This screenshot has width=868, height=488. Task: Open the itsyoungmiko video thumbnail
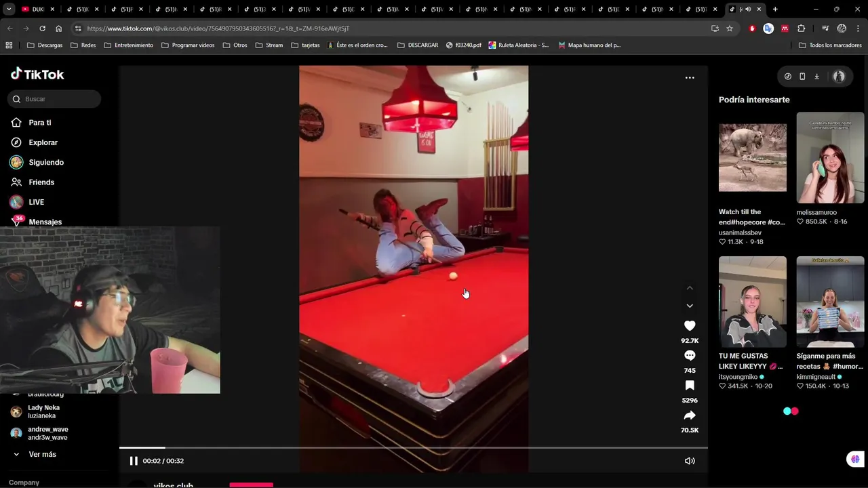(753, 302)
